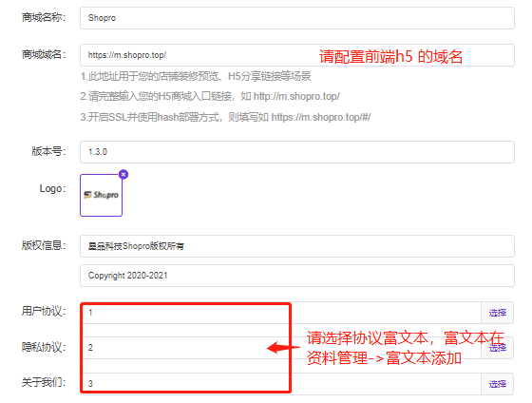The width and height of the screenshot is (532, 403).
Task: Choose rich text via 选择 for 用户协议
Action: coord(498,313)
